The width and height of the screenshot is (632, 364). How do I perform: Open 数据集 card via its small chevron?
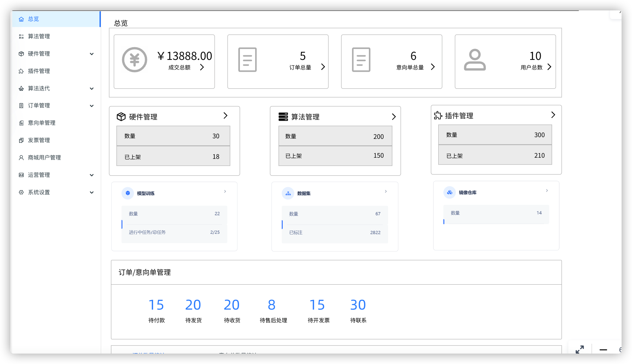tap(386, 191)
